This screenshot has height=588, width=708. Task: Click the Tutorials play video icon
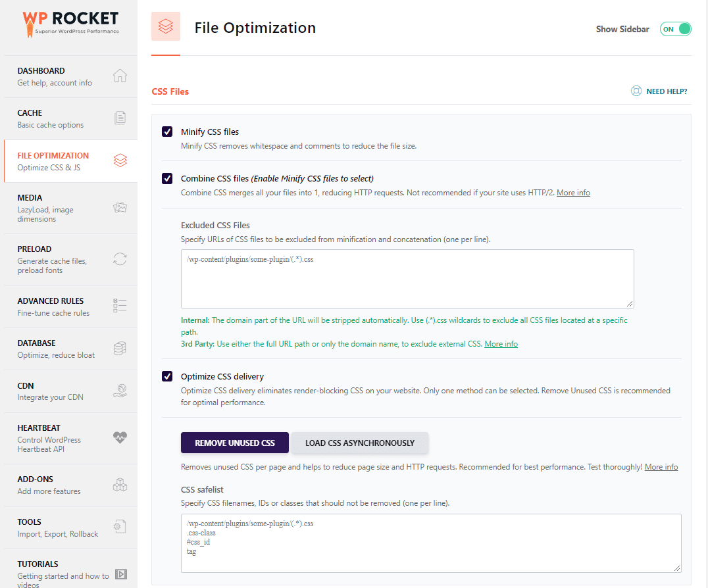tap(121, 574)
